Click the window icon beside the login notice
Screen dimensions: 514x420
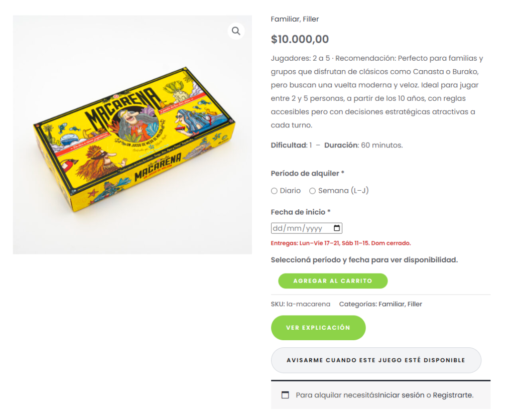(x=285, y=395)
